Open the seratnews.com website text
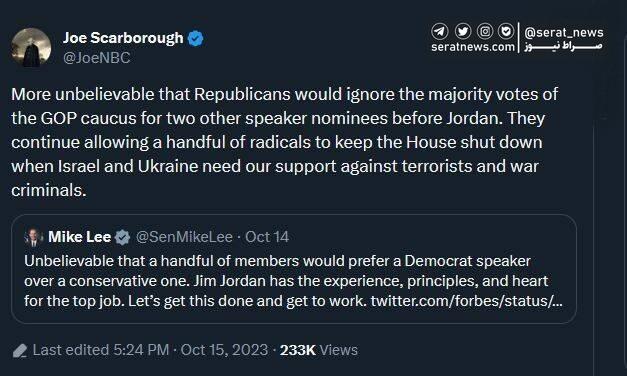The width and height of the screenshot is (627, 376). (x=473, y=47)
